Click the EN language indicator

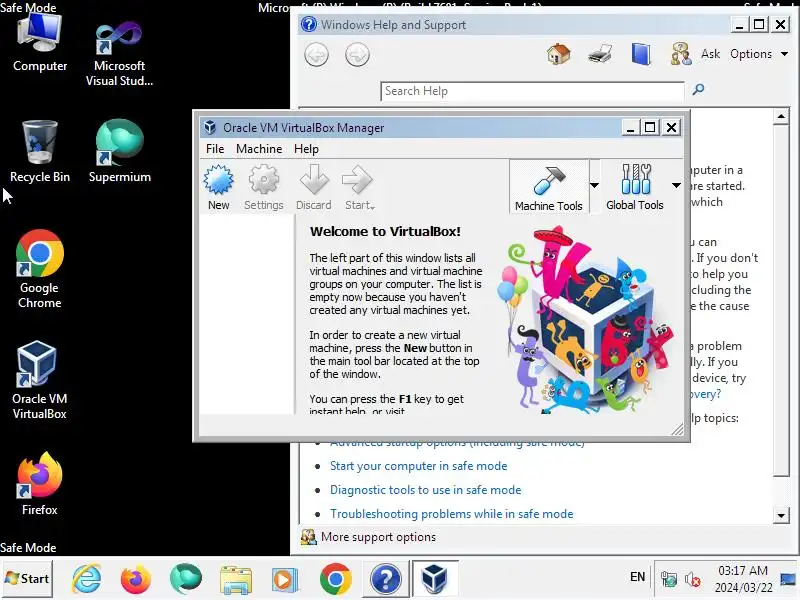[637, 577]
